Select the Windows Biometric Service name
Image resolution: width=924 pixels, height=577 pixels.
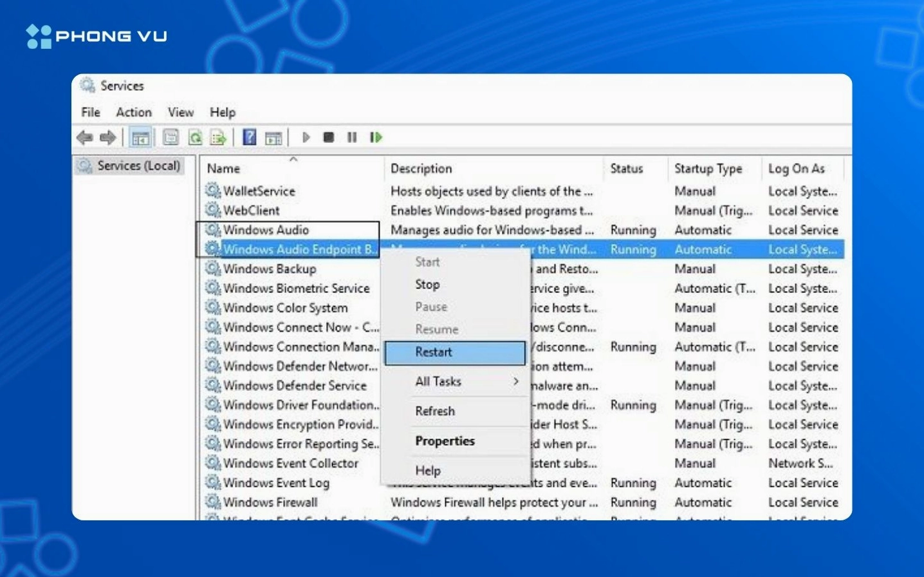click(297, 288)
